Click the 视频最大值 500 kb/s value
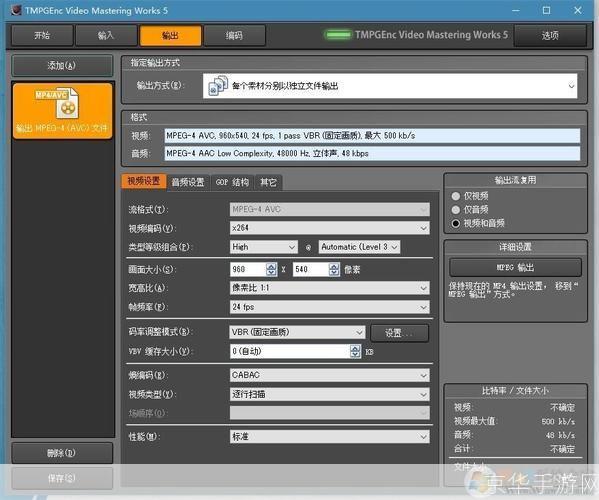This screenshot has height=500, width=599. 558,422
